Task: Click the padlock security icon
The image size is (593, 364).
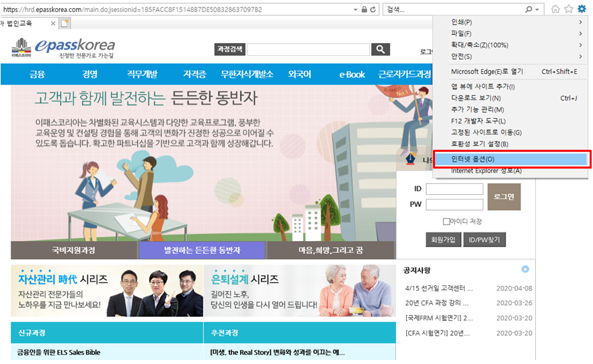Action: click(364, 9)
